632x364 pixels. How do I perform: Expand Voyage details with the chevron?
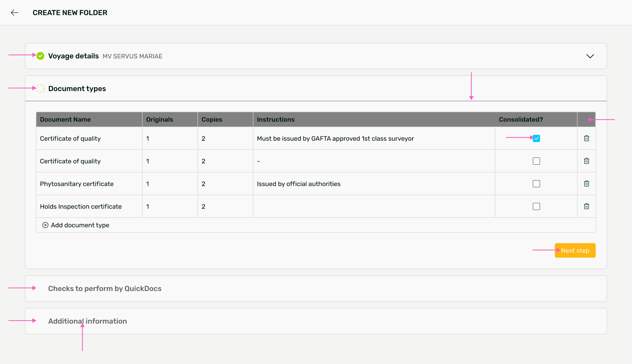pyautogui.click(x=590, y=56)
